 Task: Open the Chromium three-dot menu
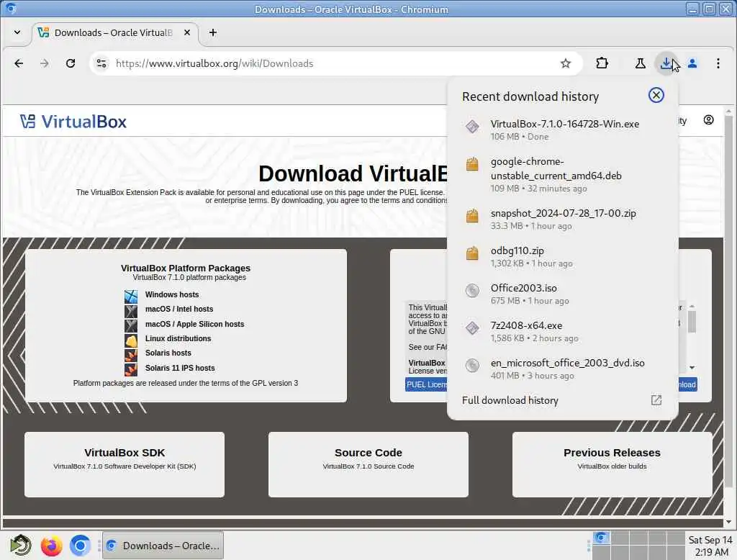(718, 63)
